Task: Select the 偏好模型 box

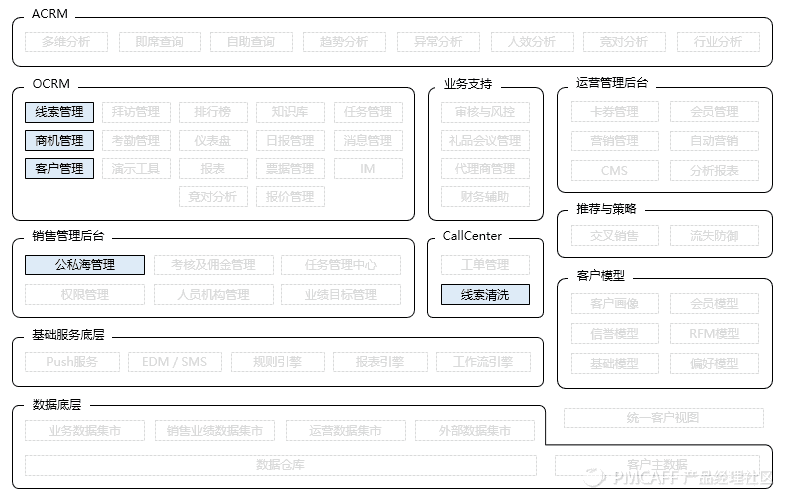Action: (x=714, y=364)
